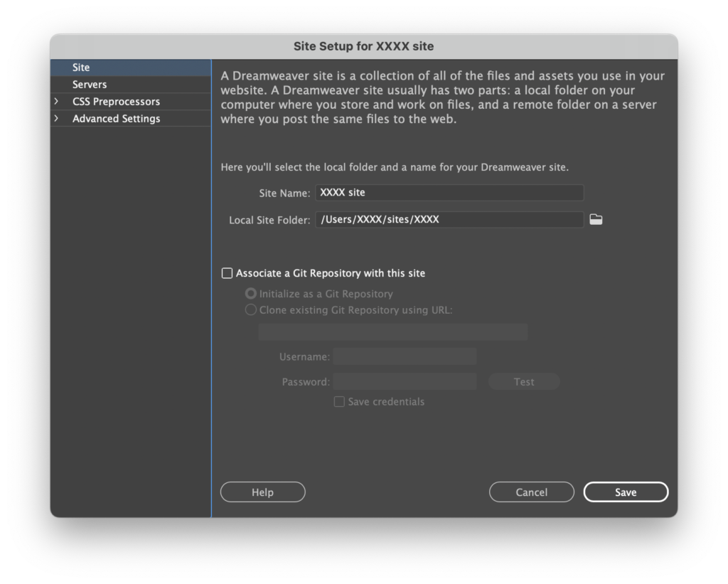Tick the Save credentials checkbox

point(340,402)
